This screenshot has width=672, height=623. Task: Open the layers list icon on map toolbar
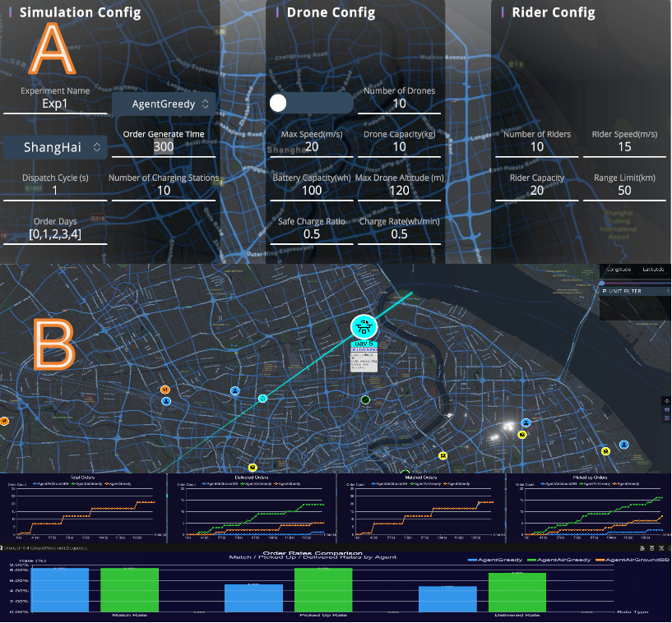click(666, 418)
